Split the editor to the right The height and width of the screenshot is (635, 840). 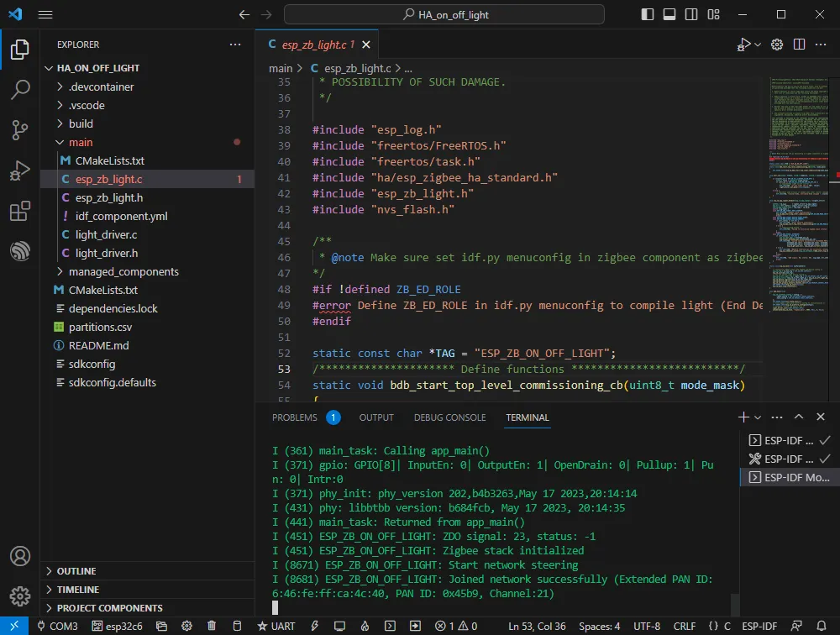click(x=799, y=45)
